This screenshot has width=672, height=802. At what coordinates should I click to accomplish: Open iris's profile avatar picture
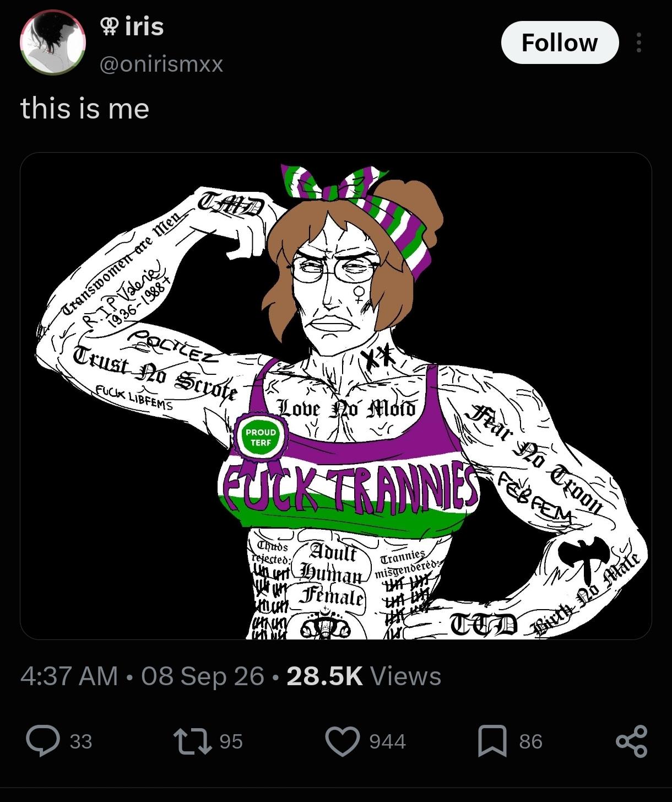(53, 42)
